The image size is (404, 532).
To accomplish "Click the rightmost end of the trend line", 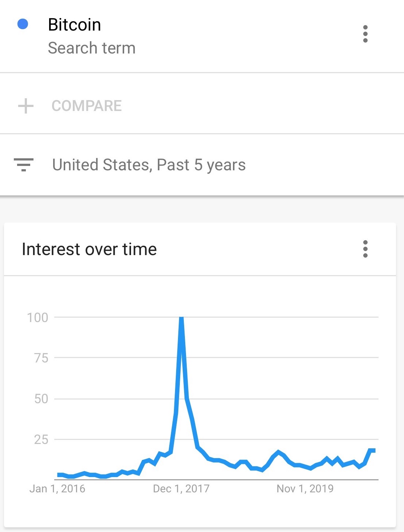I will coord(374,450).
